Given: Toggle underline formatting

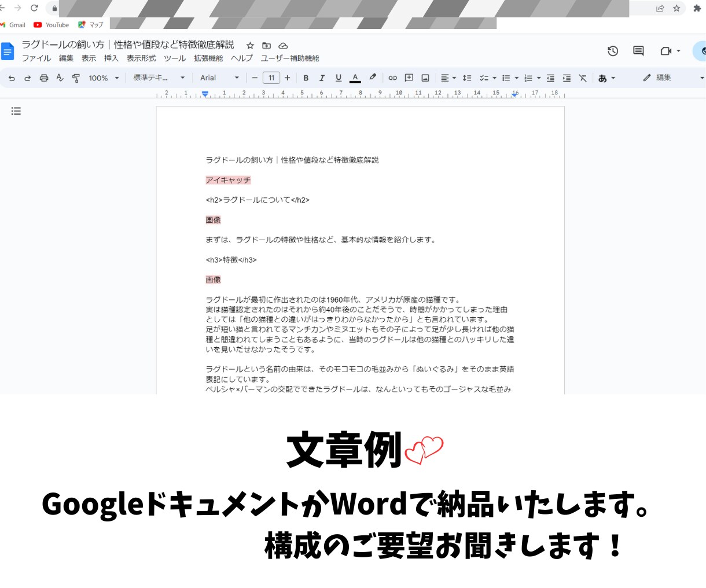Looking at the screenshot, I should click(x=339, y=78).
